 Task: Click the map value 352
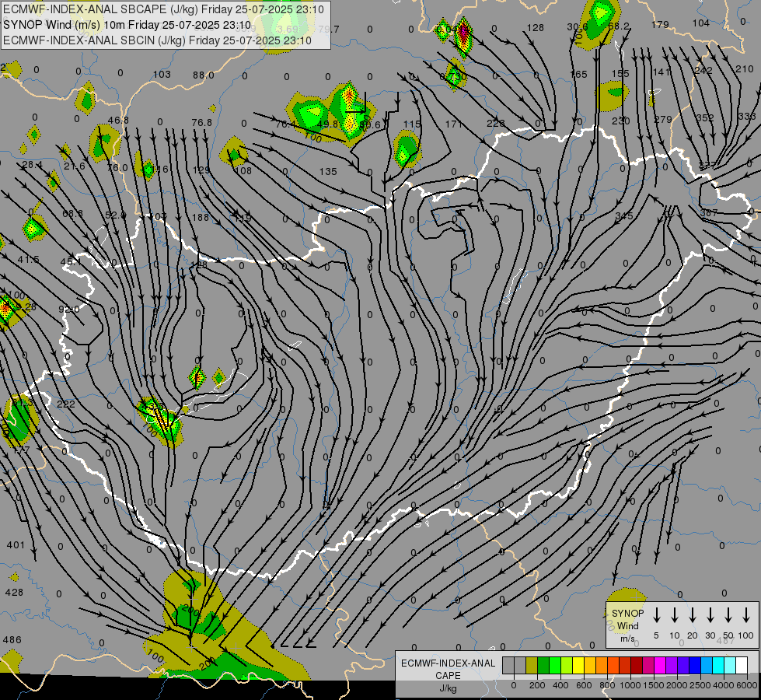[705, 117]
